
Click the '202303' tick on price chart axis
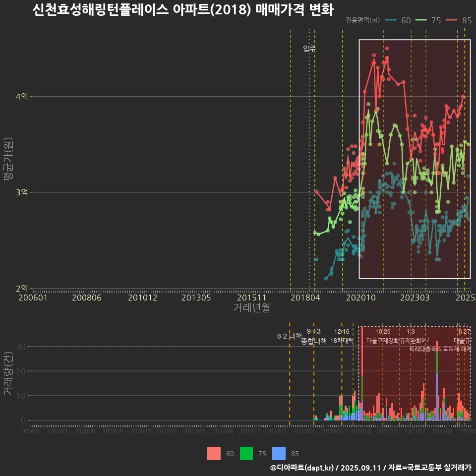[415, 297]
